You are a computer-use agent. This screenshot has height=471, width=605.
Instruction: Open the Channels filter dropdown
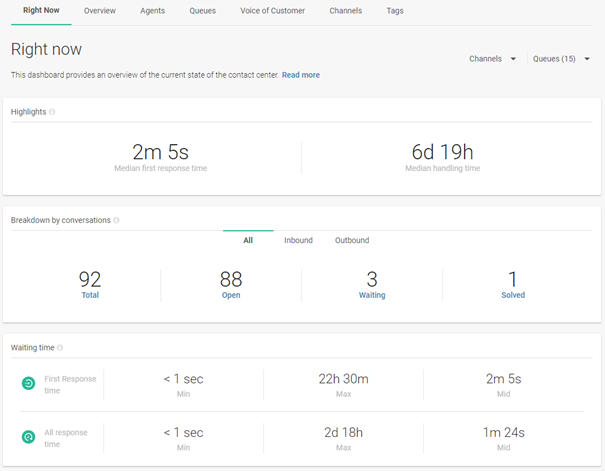click(x=492, y=59)
